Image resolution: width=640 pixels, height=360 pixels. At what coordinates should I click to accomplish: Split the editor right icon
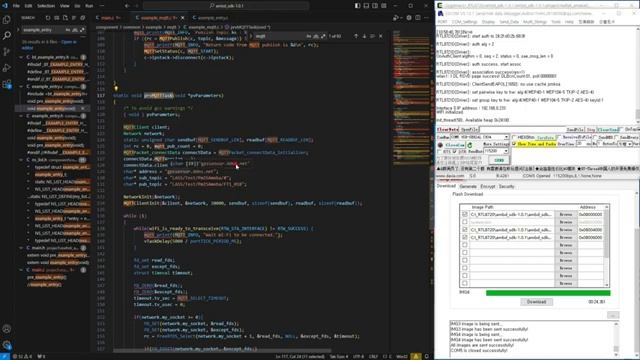point(418,18)
